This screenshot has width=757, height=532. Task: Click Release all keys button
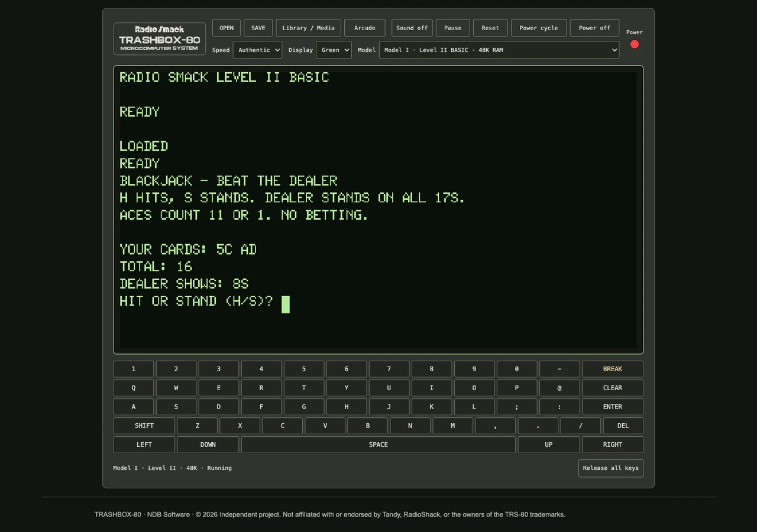click(x=611, y=468)
